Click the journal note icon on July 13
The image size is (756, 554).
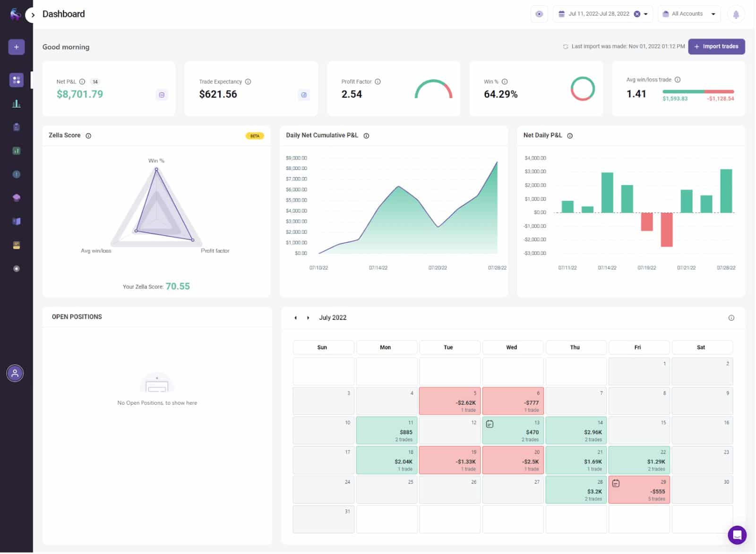[x=490, y=425]
